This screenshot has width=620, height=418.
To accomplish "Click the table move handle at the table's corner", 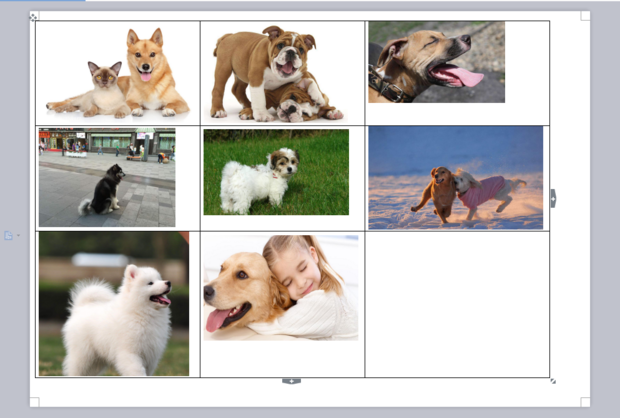I will [x=33, y=17].
